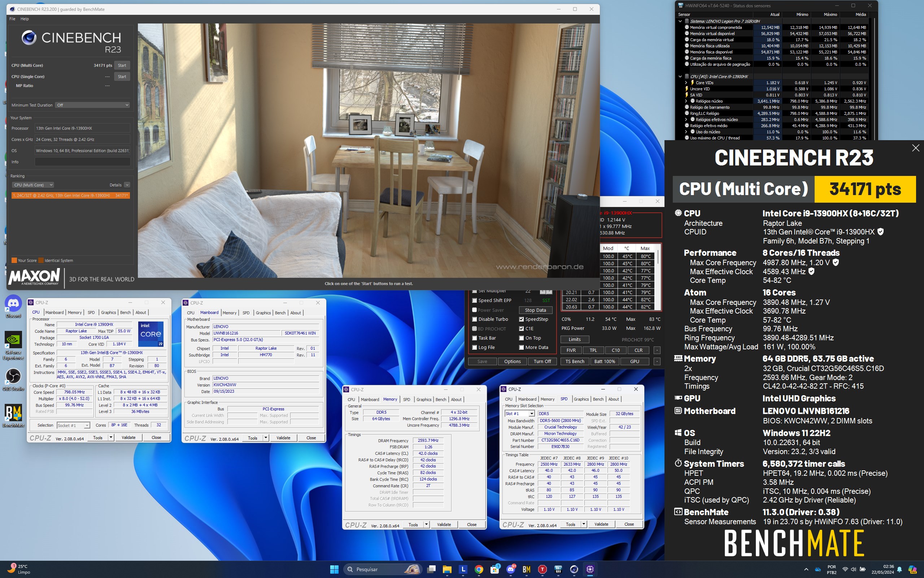The width and height of the screenshot is (924, 578).
Task: Launch BenchMate from the desktop shortcut
Action: point(13,415)
